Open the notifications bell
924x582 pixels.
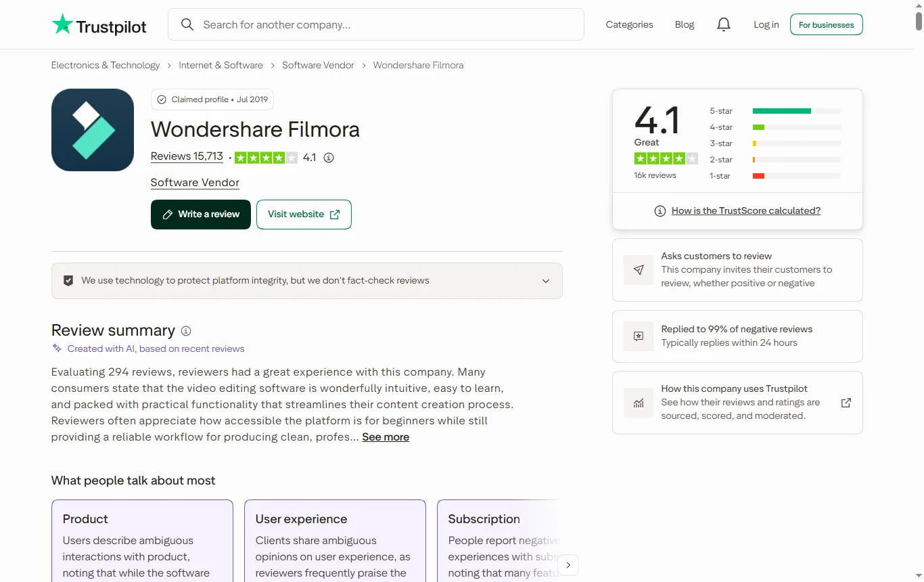click(724, 24)
